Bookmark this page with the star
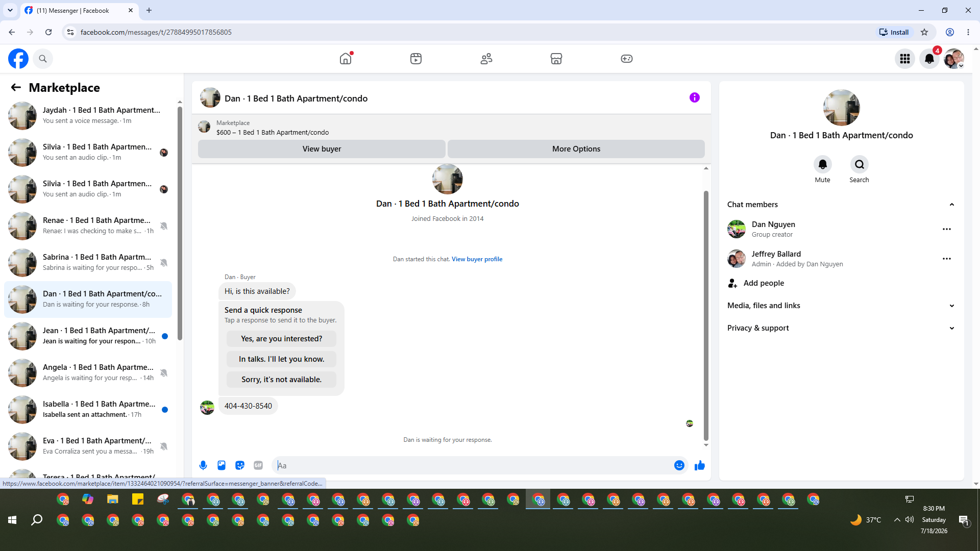 (x=924, y=32)
